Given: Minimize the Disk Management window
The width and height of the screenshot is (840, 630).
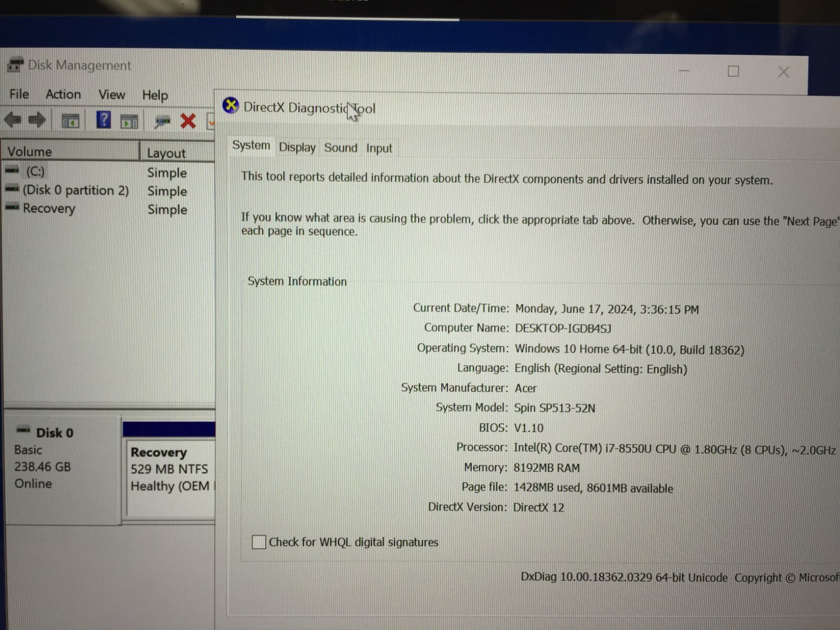Looking at the screenshot, I should click(684, 71).
